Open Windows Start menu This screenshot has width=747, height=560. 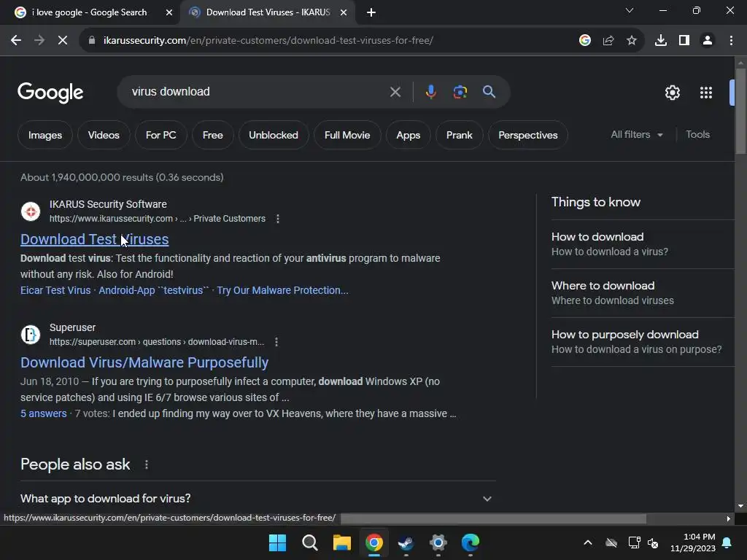pyautogui.click(x=277, y=542)
